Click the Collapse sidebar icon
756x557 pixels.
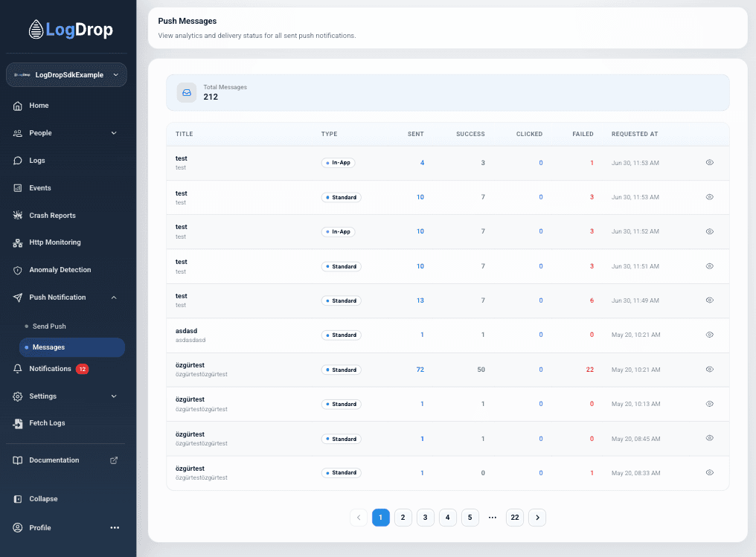pyautogui.click(x=18, y=499)
